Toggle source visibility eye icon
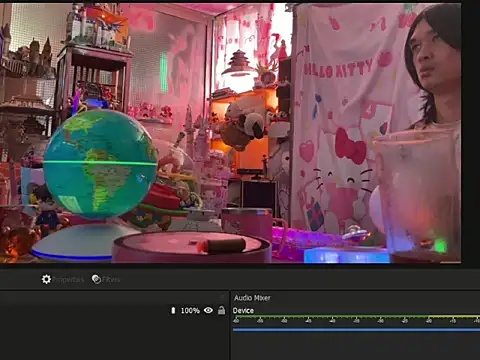 [208, 310]
